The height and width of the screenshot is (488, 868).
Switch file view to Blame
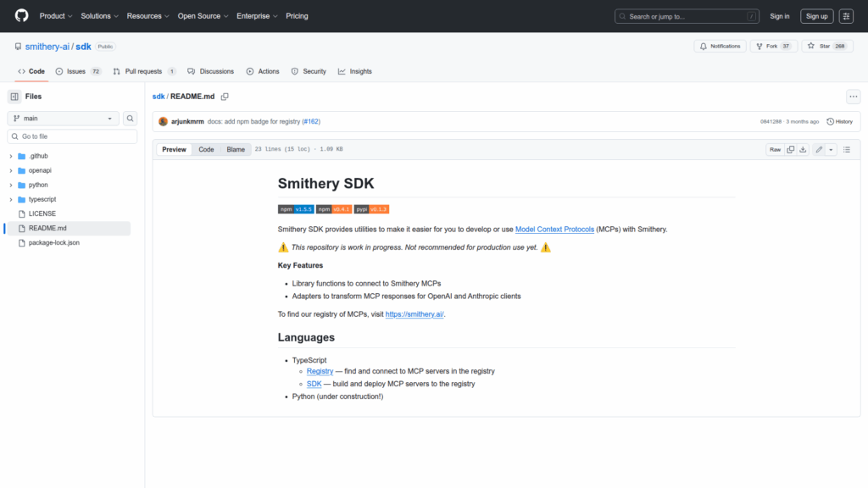(x=235, y=149)
